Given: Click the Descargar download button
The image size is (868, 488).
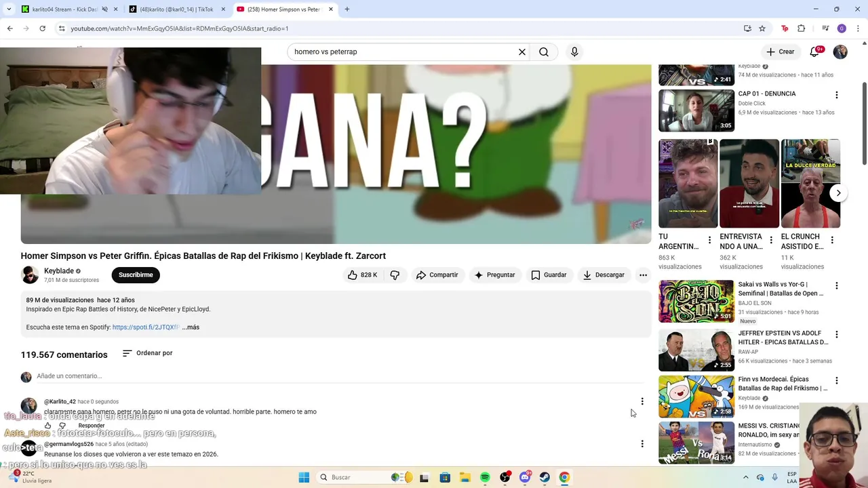Looking at the screenshot, I should [604, 275].
